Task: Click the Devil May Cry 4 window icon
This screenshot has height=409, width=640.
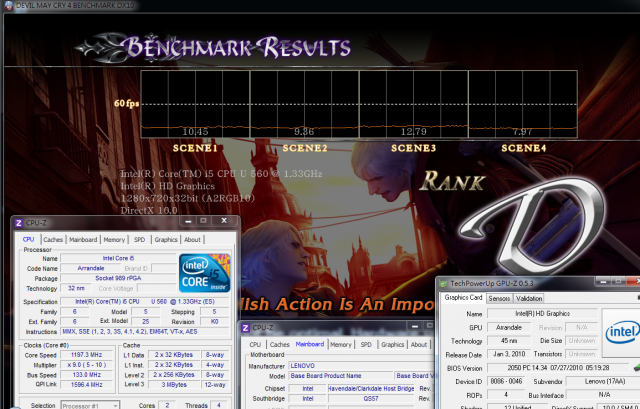Action: (x=7, y=5)
